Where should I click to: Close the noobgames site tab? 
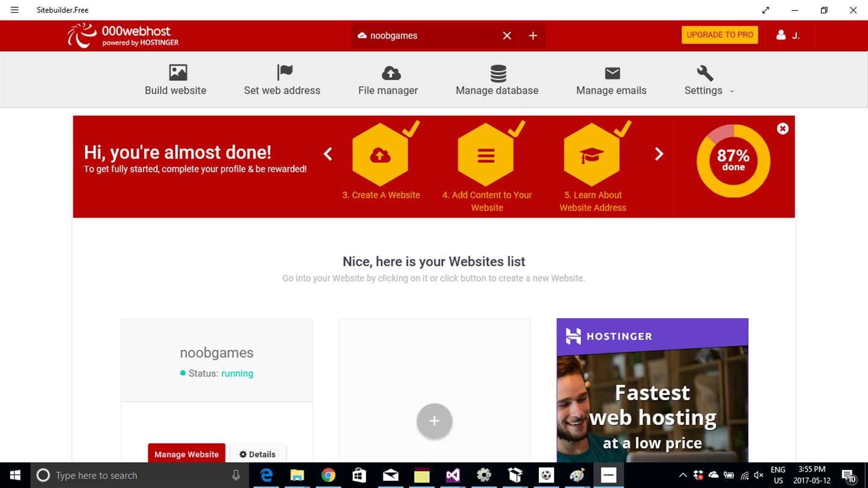tap(507, 36)
